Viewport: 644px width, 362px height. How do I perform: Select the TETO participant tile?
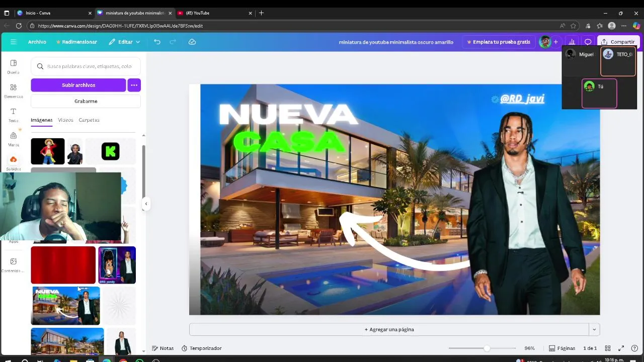618,61
